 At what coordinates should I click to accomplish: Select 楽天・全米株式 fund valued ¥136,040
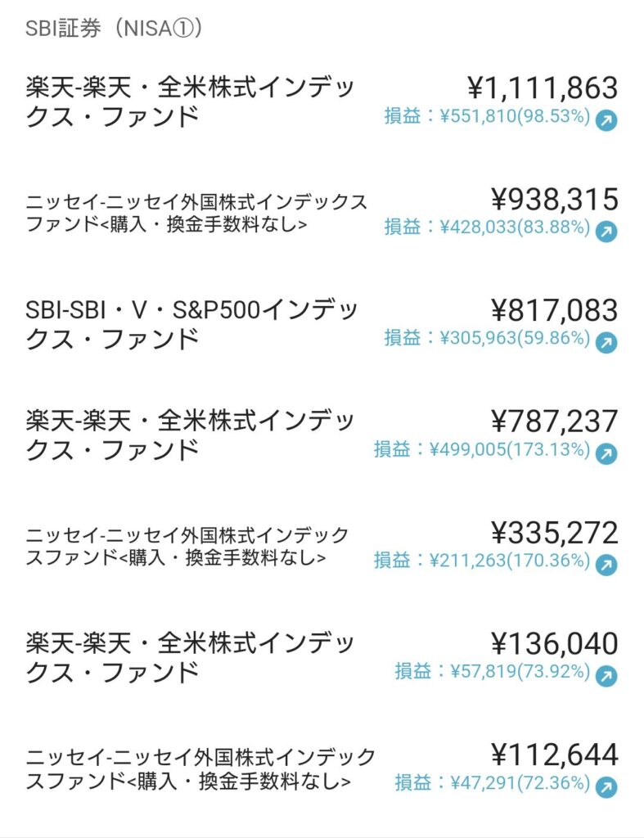point(190,657)
